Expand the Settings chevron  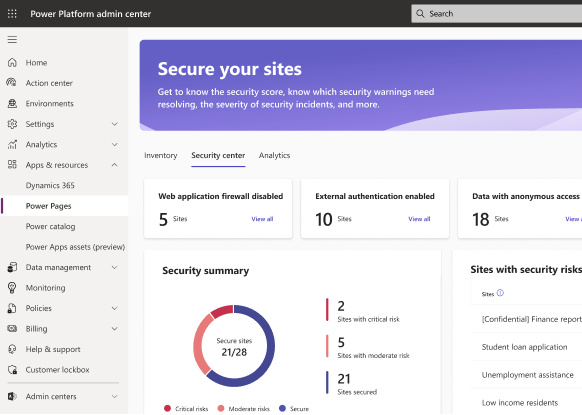point(115,124)
